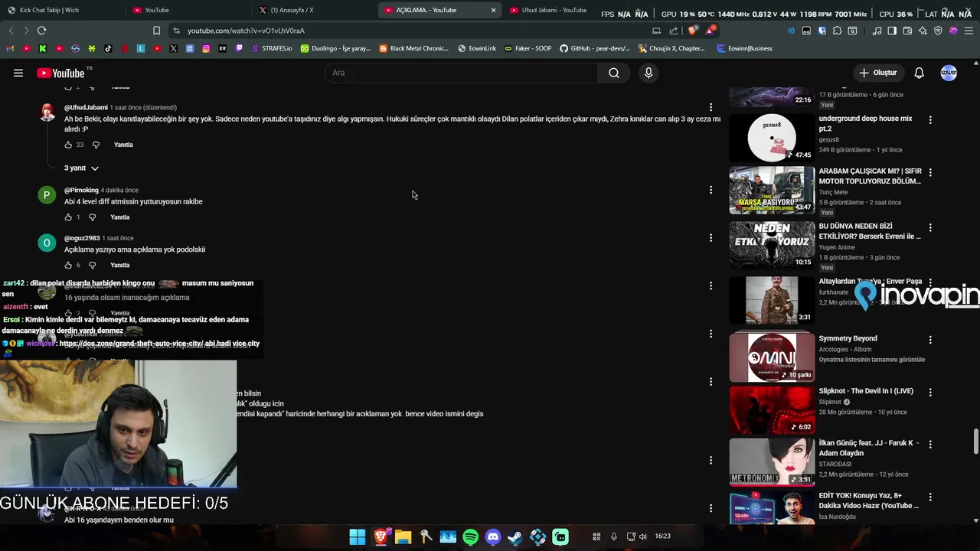This screenshot has height=551, width=980.
Task: Open the Black Metal Chronic bookmark
Action: pyautogui.click(x=414, y=48)
